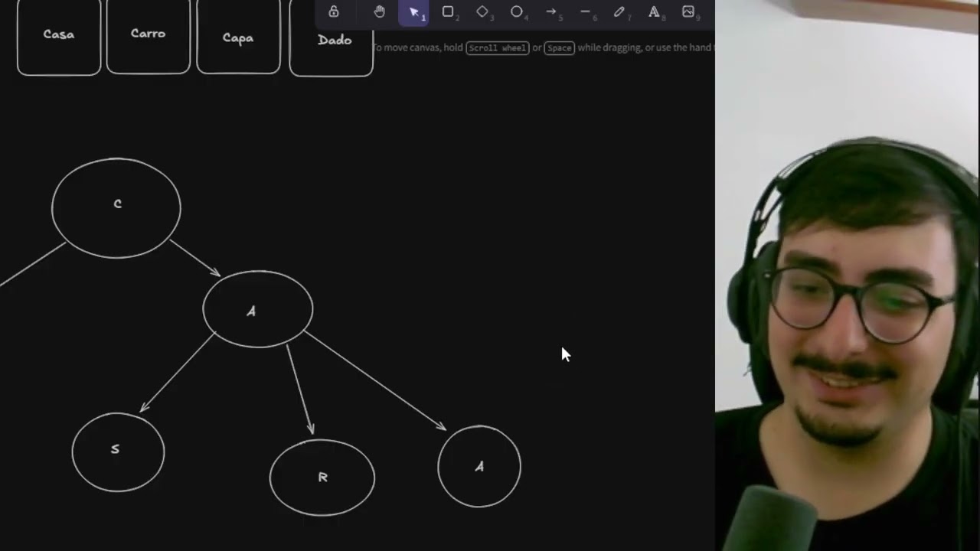Select the arrow pointing to the leaf A node

coord(375,380)
